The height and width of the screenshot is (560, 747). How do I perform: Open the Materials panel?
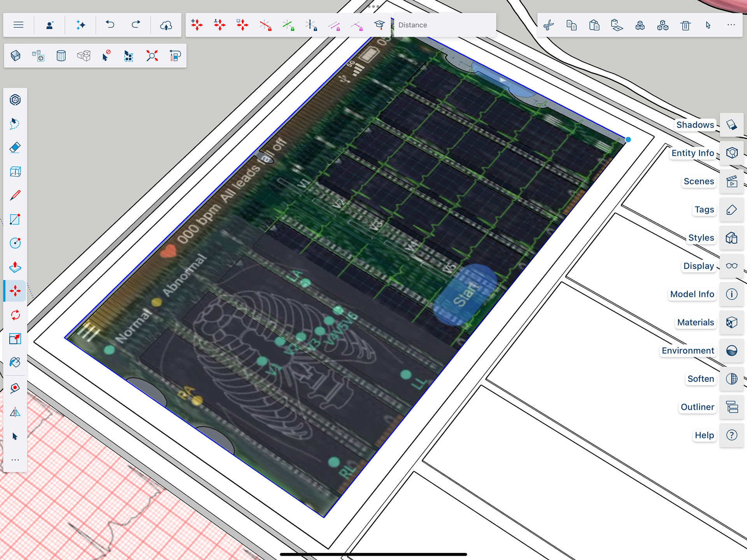point(731,322)
